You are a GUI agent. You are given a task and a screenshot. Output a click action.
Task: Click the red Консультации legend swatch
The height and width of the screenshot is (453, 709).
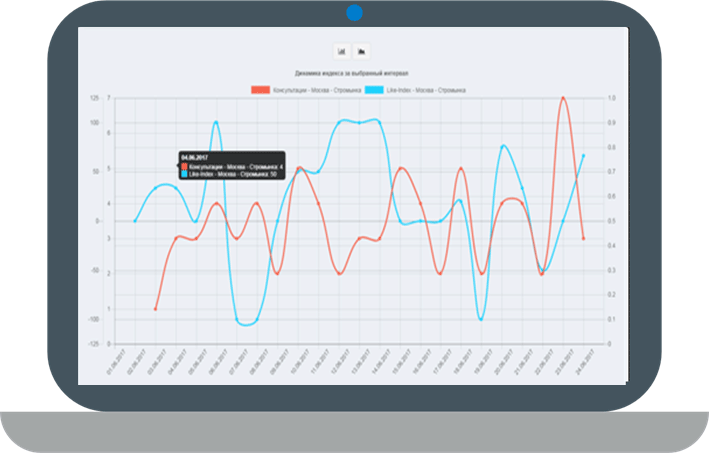click(x=261, y=90)
